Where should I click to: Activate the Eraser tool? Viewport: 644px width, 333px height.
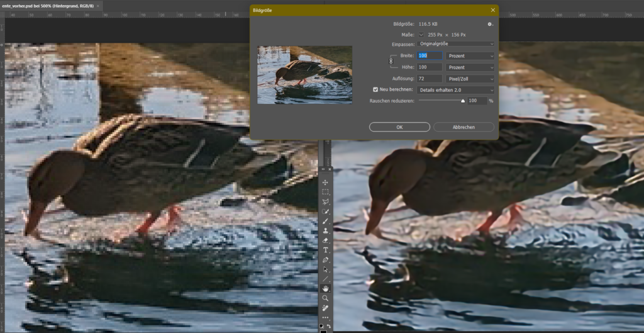click(x=325, y=240)
